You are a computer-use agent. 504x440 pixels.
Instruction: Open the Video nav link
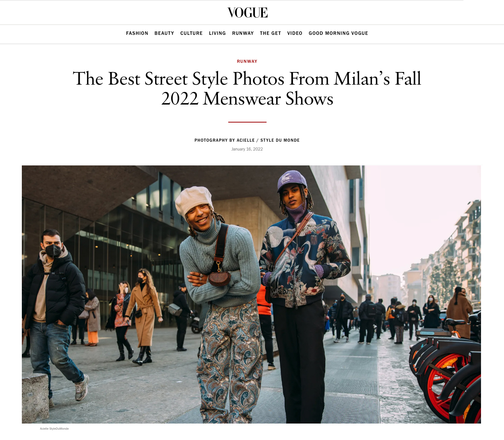point(295,33)
